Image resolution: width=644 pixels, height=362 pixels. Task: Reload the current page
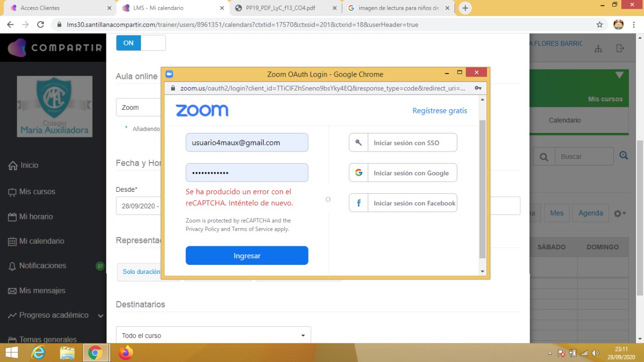(x=41, y=25)
